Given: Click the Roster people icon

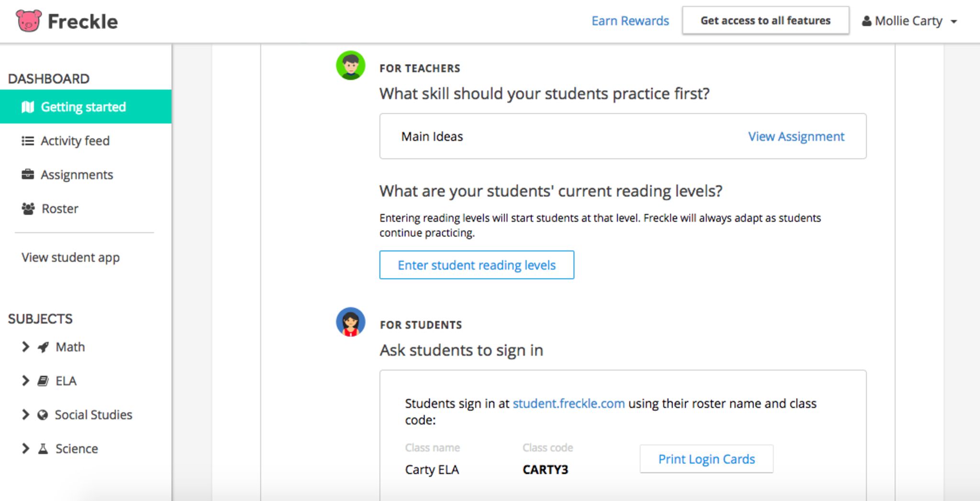Looking at the screenshot, I should [28, 208].
